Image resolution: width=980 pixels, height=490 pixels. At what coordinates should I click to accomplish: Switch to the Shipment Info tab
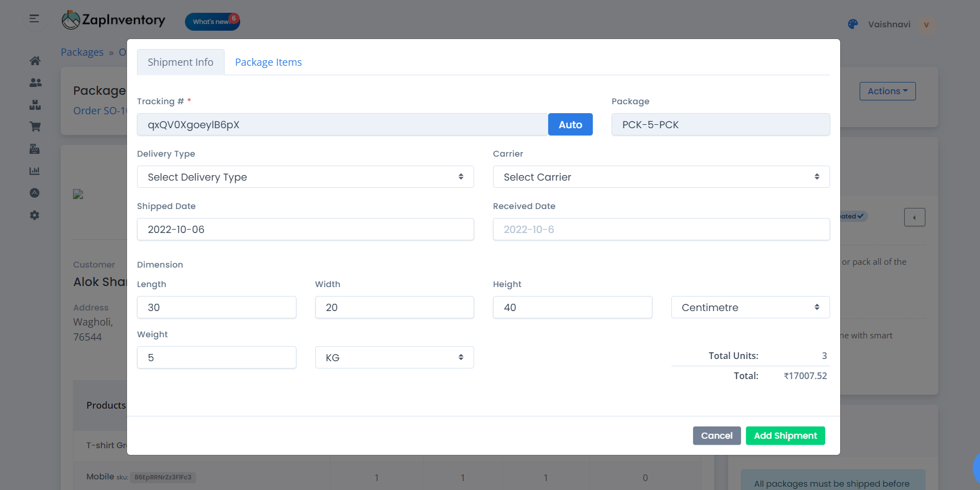click(181, 62)
